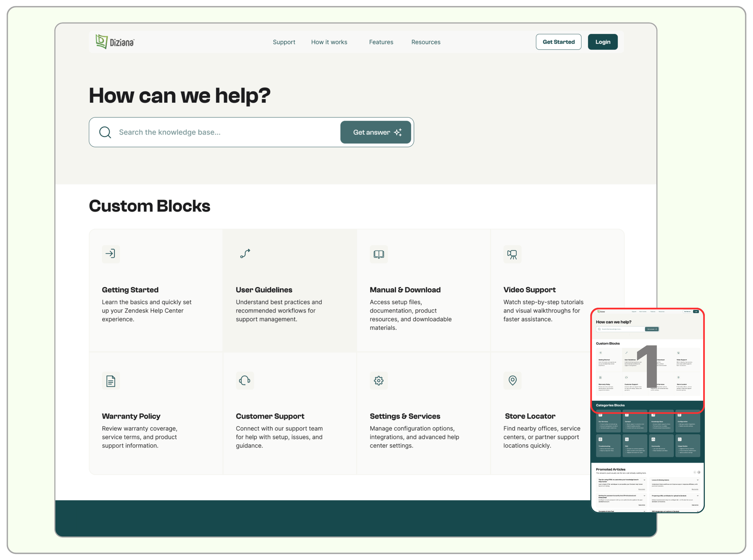
Task: Click the Customer Support headset icon
Action: click(245, 380)
